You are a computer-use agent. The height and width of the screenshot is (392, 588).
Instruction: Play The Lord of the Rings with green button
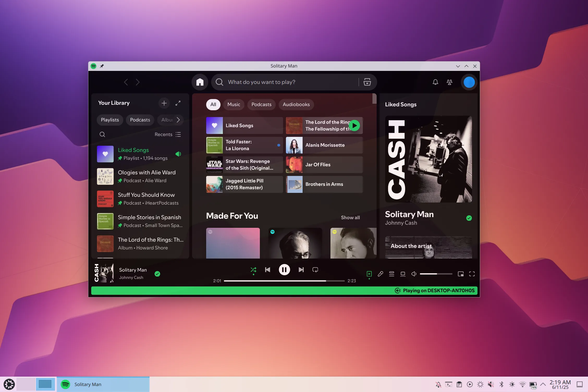[354, 125]
